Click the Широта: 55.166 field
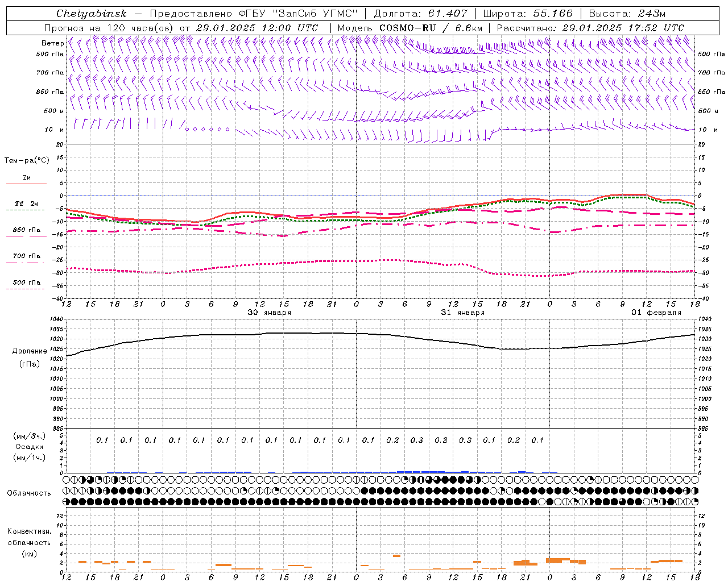Viewport: 728px width, 582px height. click(528, 14)
